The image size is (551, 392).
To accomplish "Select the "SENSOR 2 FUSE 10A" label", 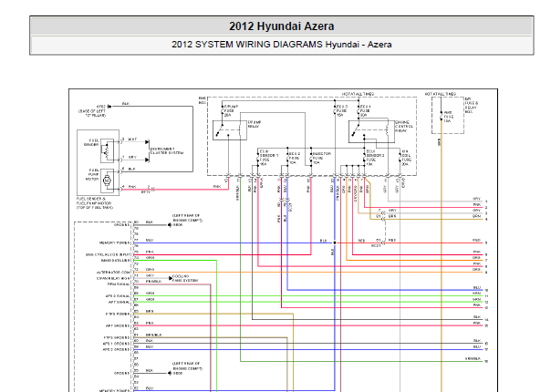I will tap(375, 158).
